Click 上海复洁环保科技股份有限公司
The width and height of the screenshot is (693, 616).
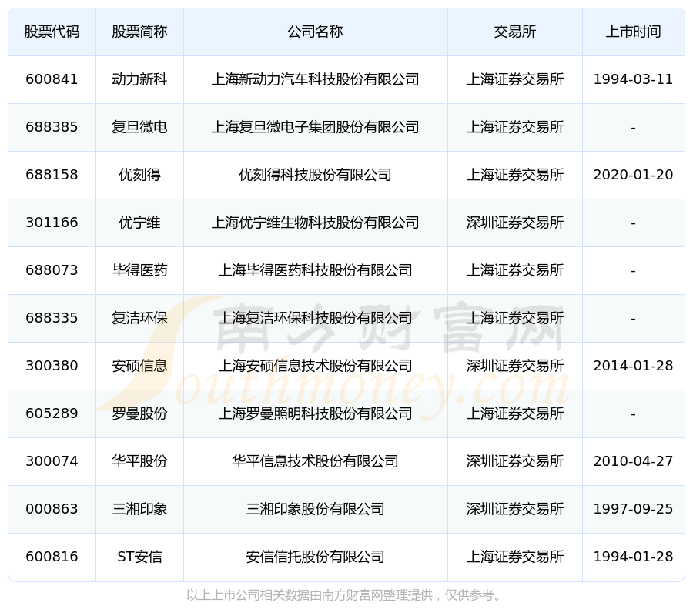pyautogui.click(x=315, y=318)
